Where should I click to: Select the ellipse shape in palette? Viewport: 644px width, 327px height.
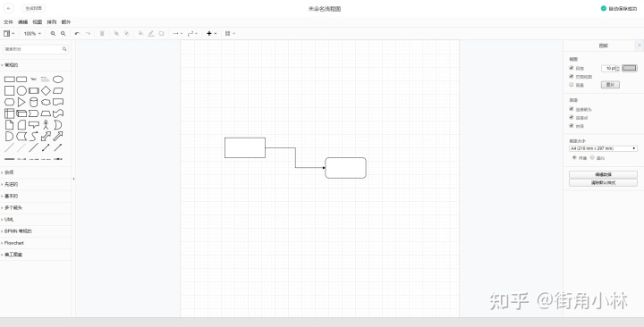58,80
